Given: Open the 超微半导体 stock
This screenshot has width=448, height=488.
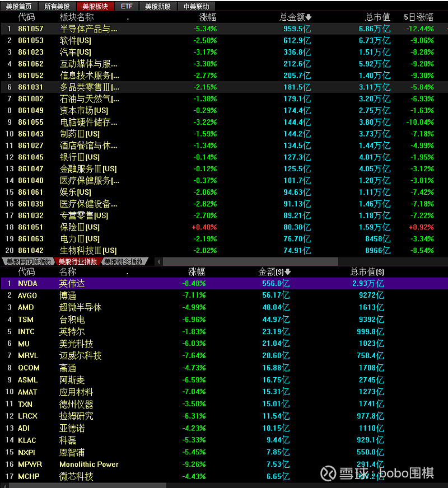Looking at the screenshot, I should pos(80,307).
